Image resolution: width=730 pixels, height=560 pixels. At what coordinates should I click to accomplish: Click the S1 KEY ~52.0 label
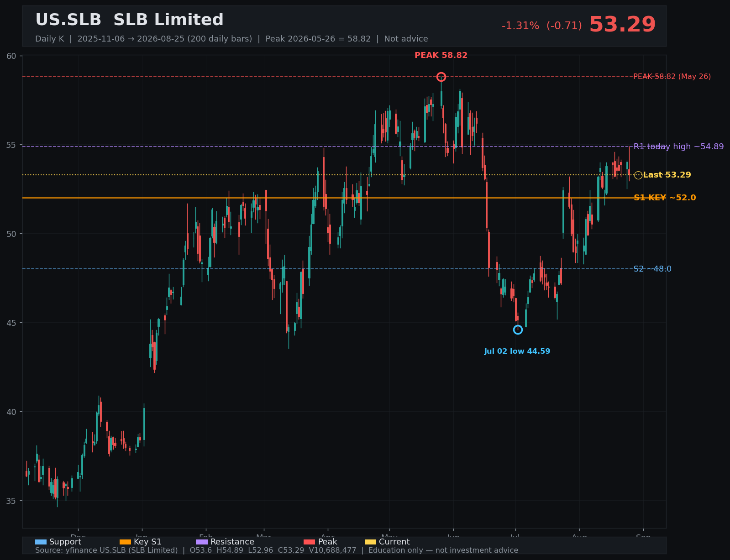[x=665, y=198]
